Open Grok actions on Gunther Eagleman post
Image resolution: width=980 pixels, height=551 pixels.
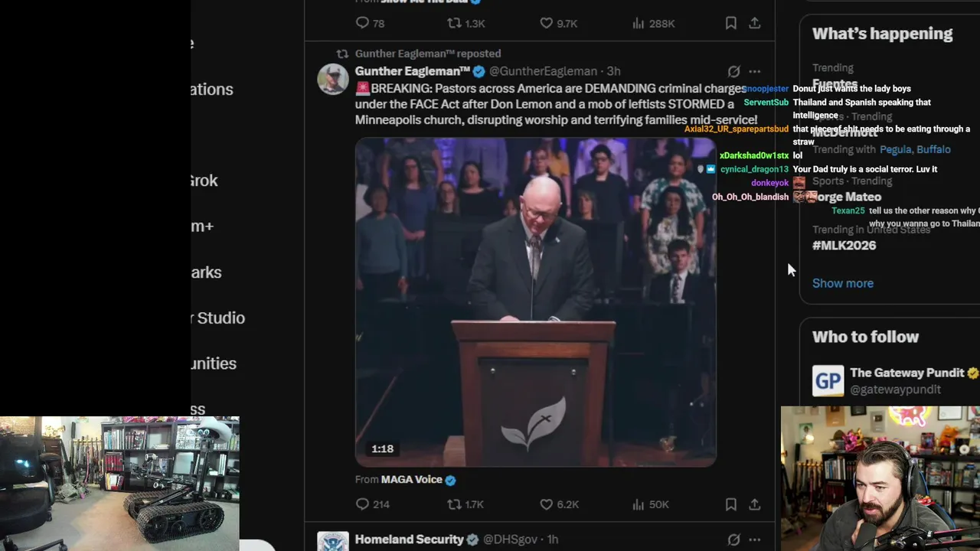733,71
